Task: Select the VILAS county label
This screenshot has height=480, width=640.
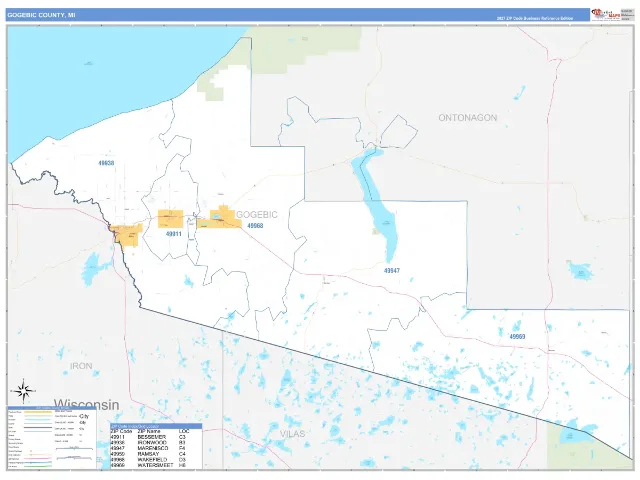Action: pos(292,433)
